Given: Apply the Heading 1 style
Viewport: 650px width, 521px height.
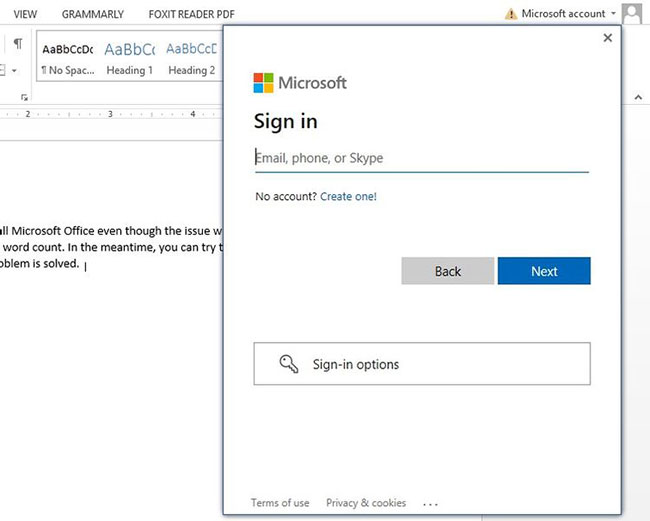Looking at the screenshot, I should 130,59.
